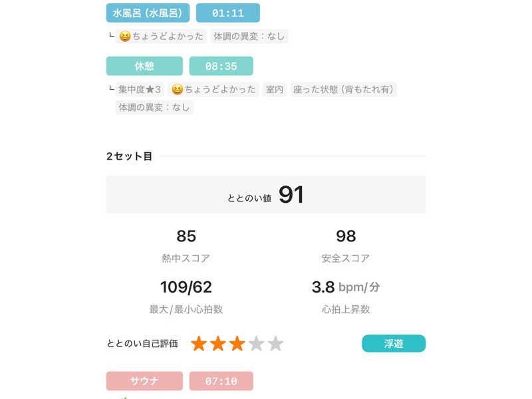Screen dimensions: 532x399
Task: Click the 熱中スコア value 85
Action: tap(186, 236)
